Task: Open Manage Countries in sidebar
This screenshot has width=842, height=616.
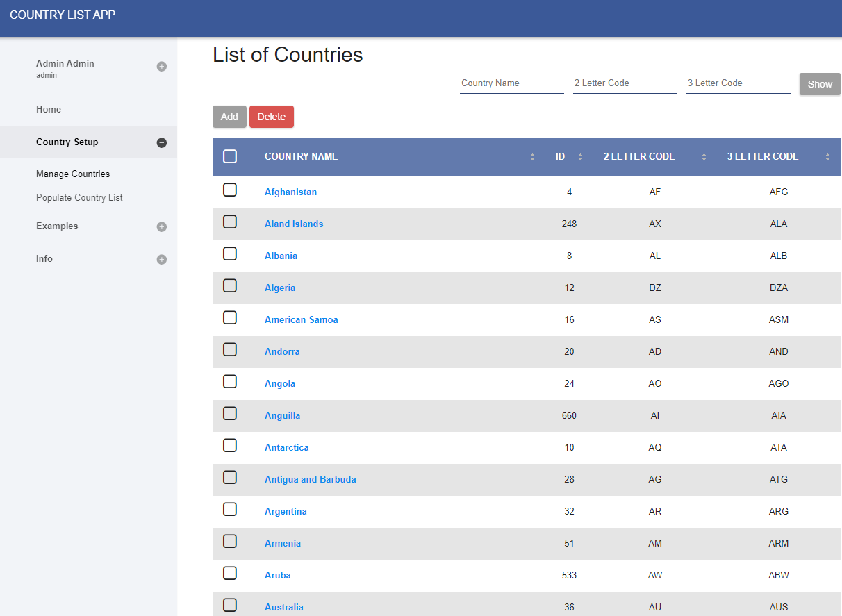Action: coord(73,174)
